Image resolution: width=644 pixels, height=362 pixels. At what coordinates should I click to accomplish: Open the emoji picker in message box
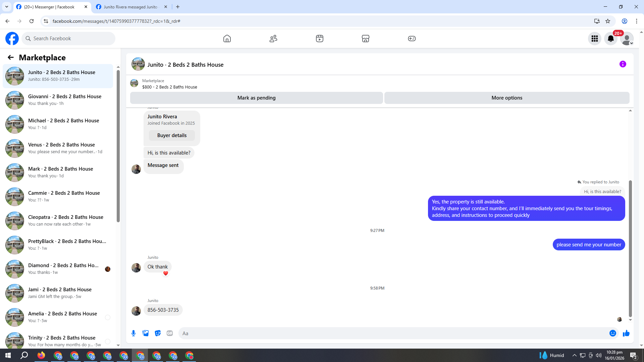613,333
